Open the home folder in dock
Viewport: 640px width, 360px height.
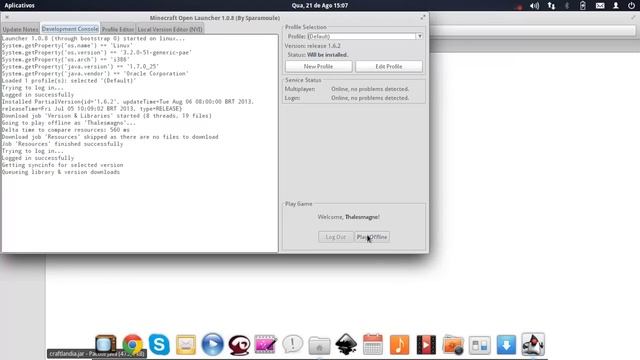pyautogui.click(x=319, y=345)
